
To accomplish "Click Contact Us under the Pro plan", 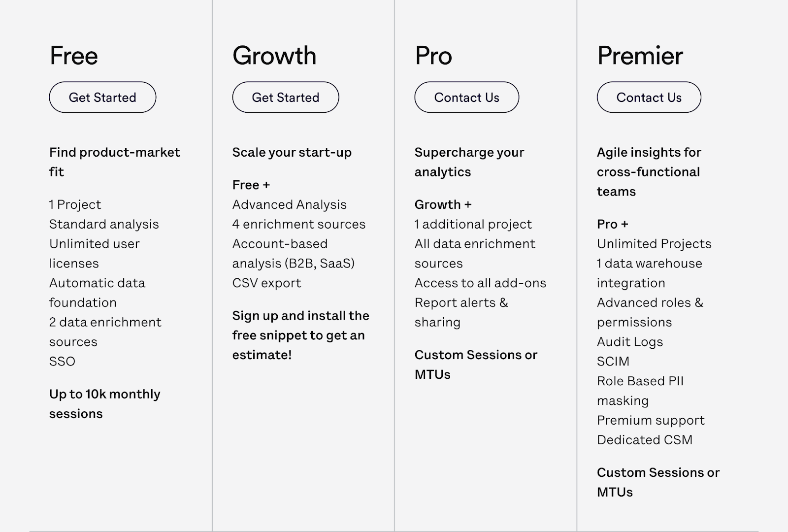I will 466,97.
